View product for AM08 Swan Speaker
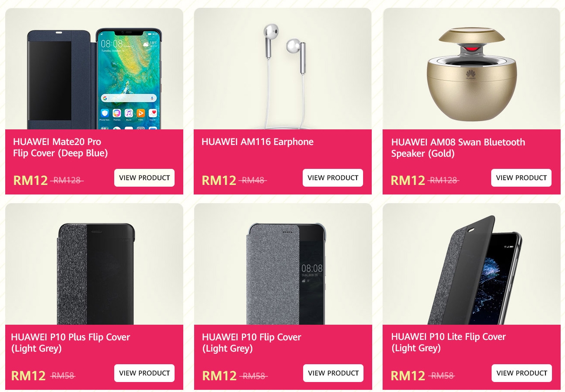The height and width of the screenshot is (392, 565). (521, 178)
